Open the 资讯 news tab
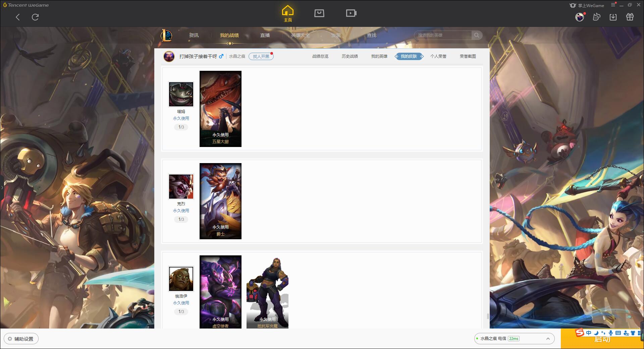Viewport: 644px width, 349px height. 194,35
